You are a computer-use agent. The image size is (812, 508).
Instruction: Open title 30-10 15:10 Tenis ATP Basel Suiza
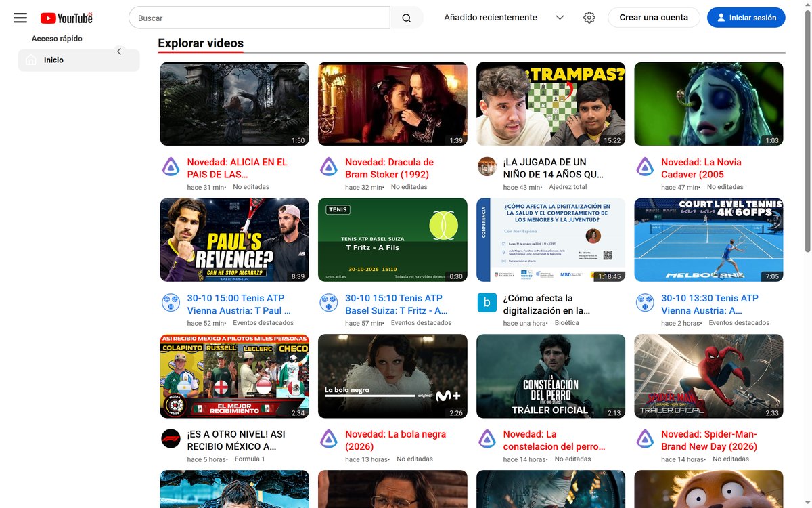397,304
